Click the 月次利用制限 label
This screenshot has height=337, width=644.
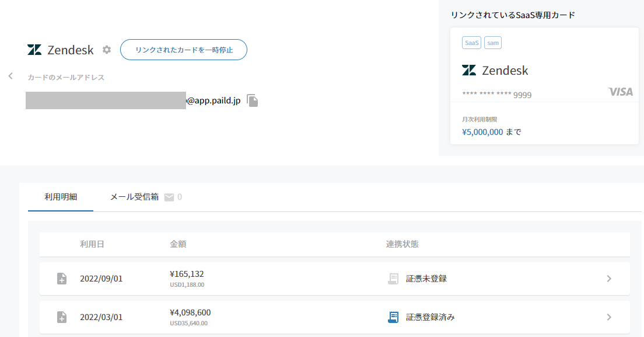(480, 120)
